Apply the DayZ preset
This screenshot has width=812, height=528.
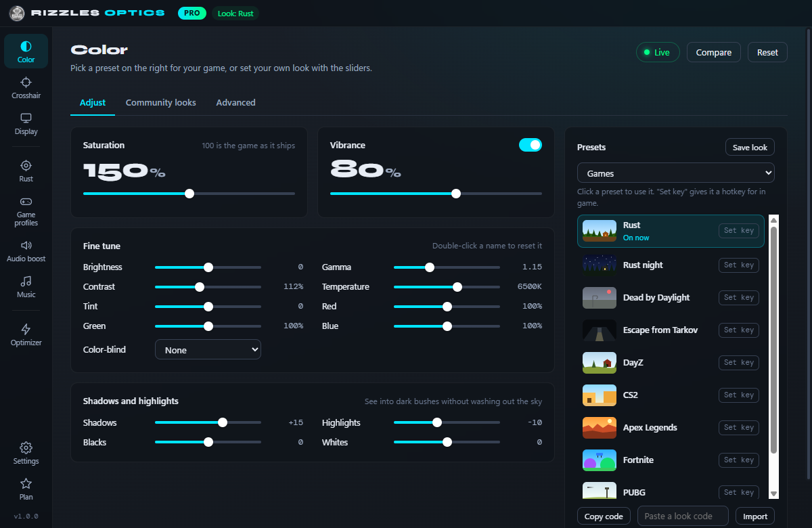click(x=671, y=363)
